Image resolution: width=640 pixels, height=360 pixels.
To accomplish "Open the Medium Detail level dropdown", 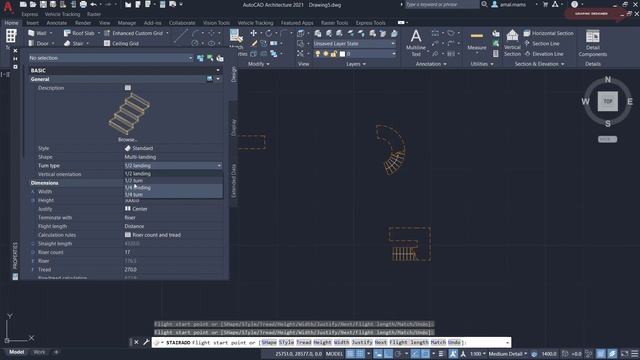I will tap(507, 353).
